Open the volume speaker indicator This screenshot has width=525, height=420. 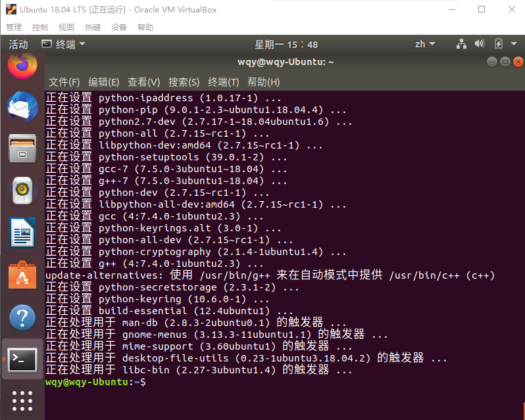[480, 44]
